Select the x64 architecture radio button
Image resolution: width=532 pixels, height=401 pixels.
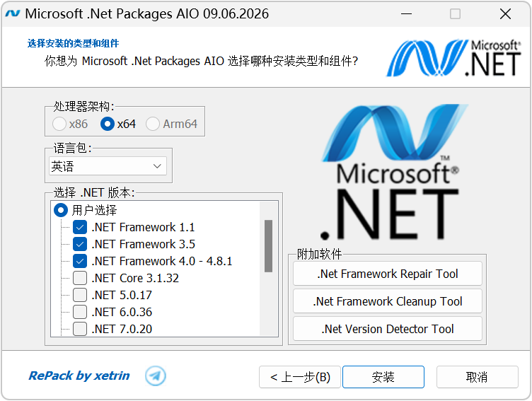click(x=108, y=124)
